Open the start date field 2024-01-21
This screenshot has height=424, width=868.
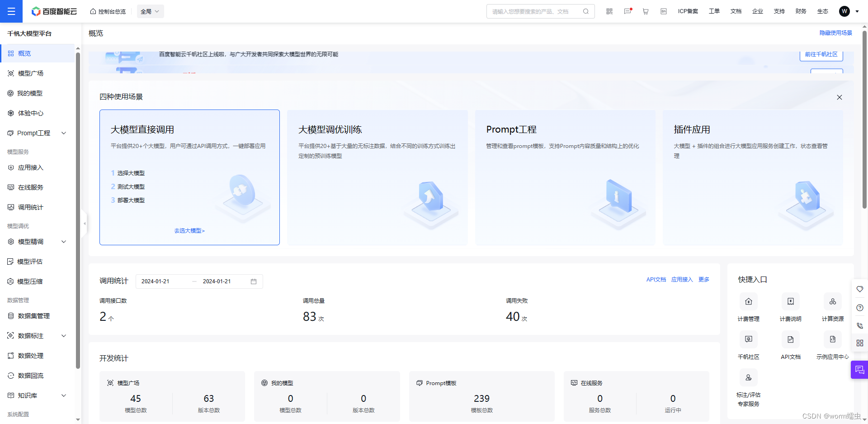click(156, 281)
